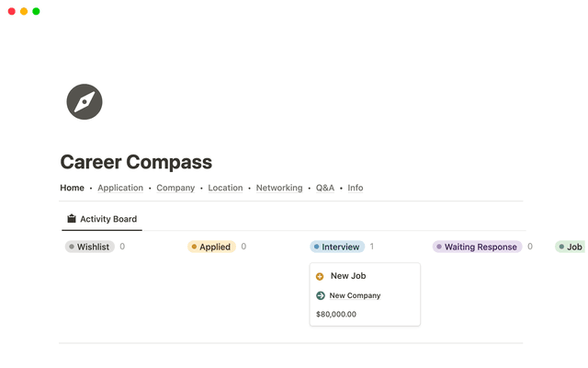Open the Networking link

tap(279, 188)
